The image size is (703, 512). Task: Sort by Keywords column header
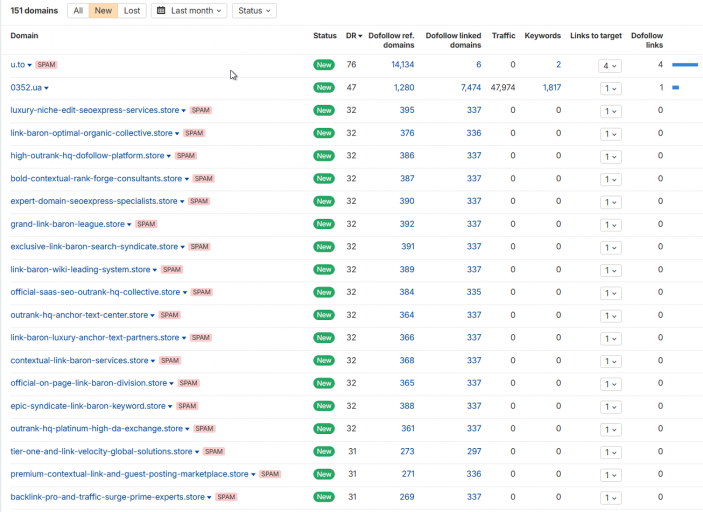542,36
